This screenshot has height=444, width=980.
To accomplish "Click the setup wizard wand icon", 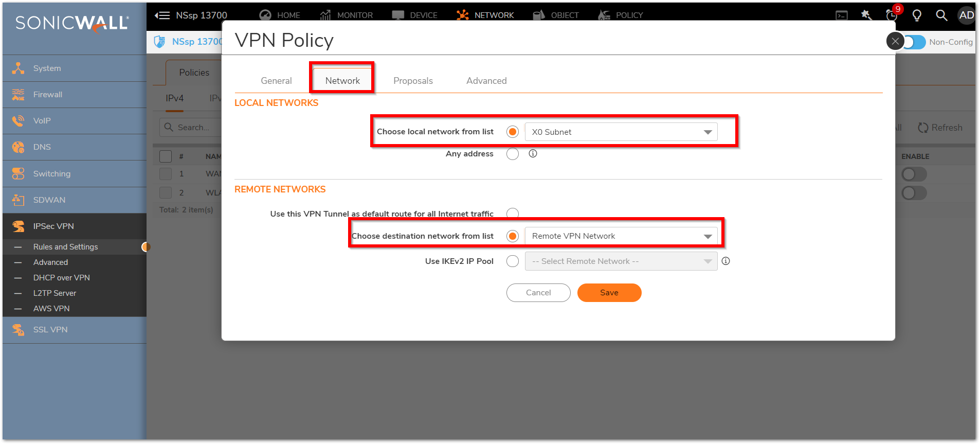I will click(866, 15).
